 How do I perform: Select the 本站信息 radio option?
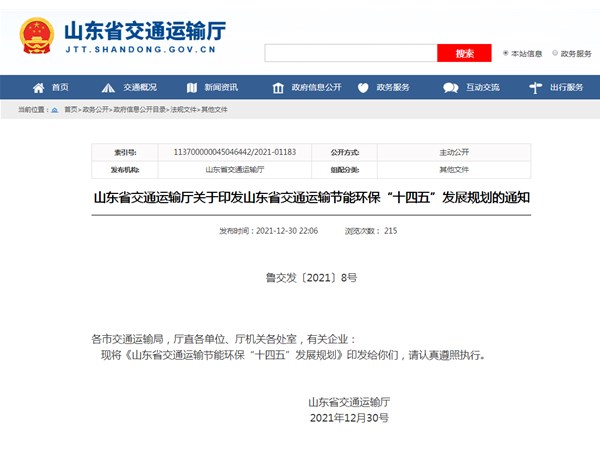point(506,53)
